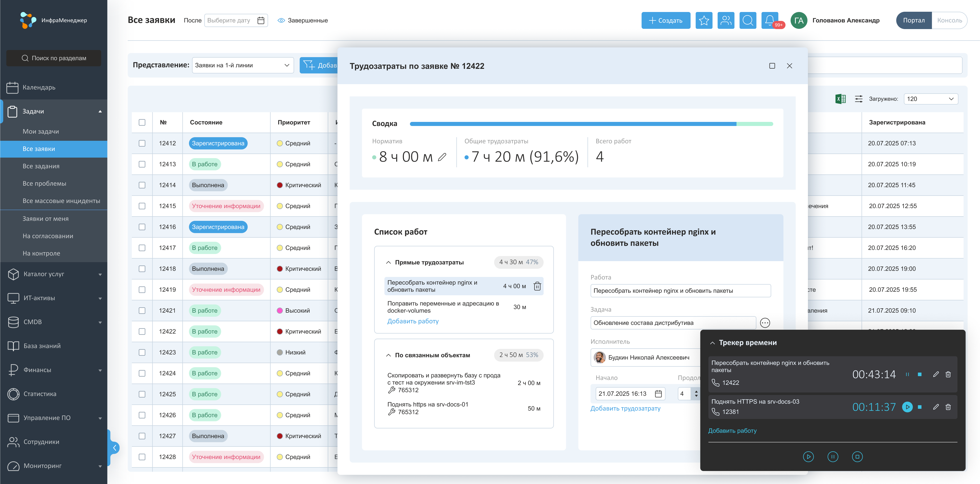Open the Представление view dropdown
Screen dimensions: 980x484
(242, 65)
